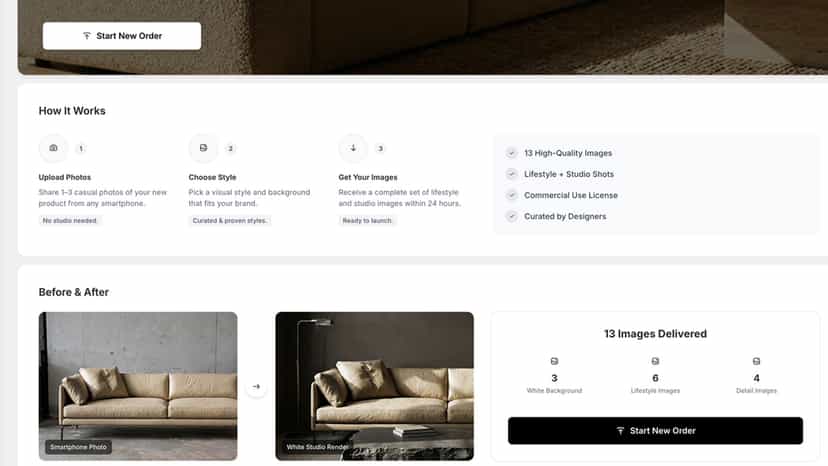This screenshot has width=828, height=466.
Task: Click the 'Before & After' heading
Action: 73,292
